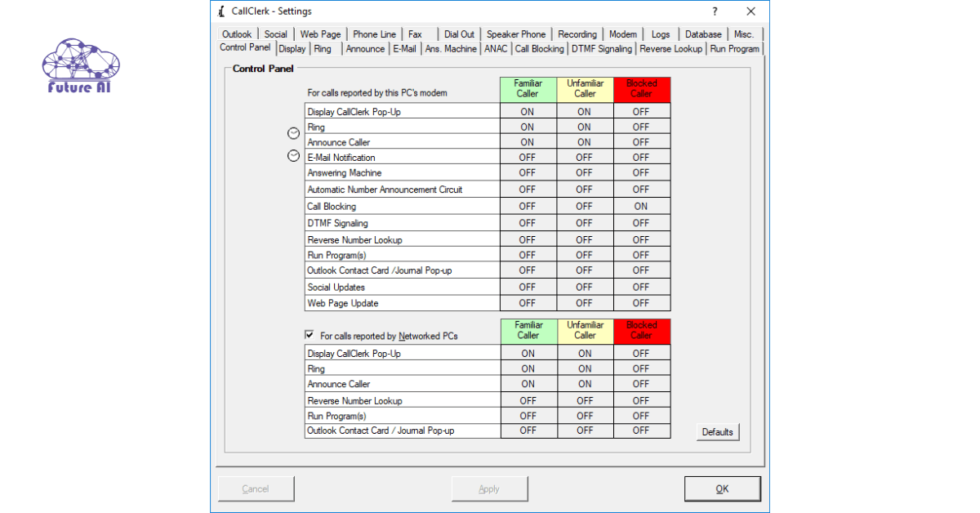Select the Modem tab
Image resolution: width=980 pixels, height=513 pixels.
tap(623, 34)
